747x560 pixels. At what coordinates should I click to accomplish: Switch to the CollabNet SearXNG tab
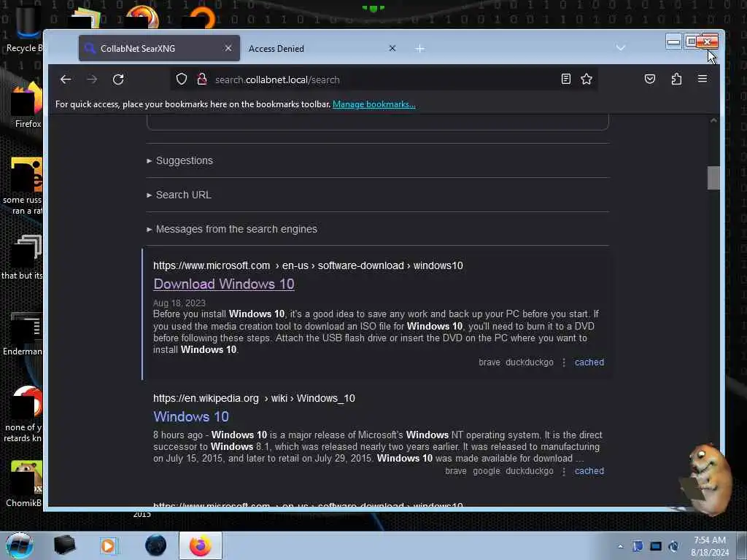[159, 48]
